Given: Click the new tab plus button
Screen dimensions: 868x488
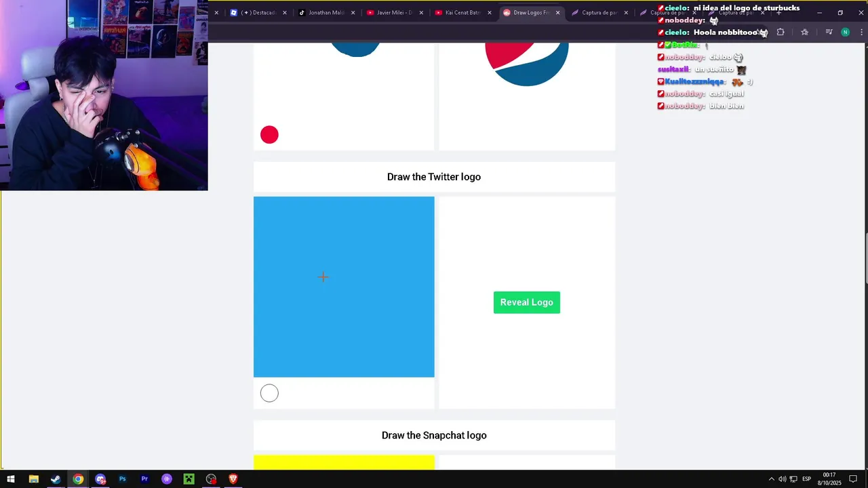Looking at the screenshot, I should 778,12.
